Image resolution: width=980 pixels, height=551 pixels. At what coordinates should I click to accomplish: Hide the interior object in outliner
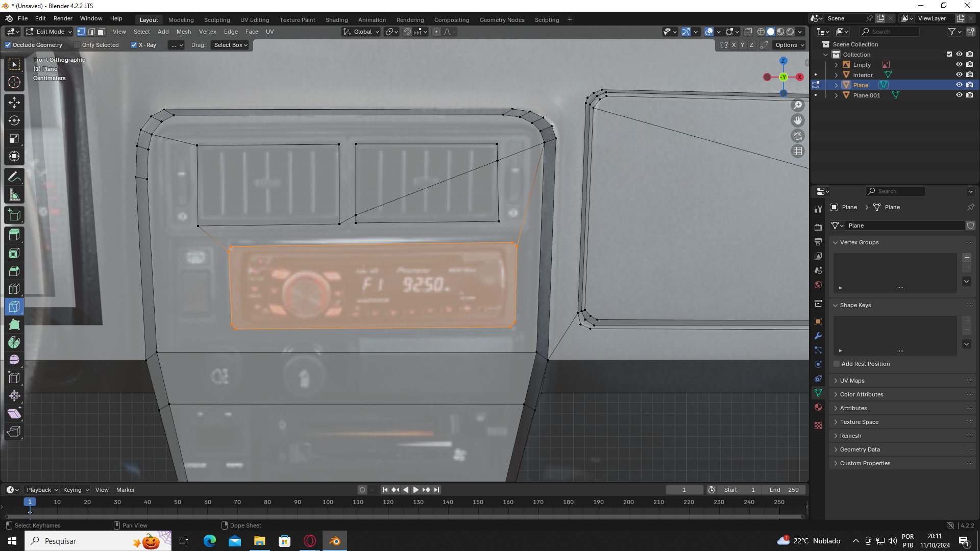pyautogui.click(x=959, y=74)
